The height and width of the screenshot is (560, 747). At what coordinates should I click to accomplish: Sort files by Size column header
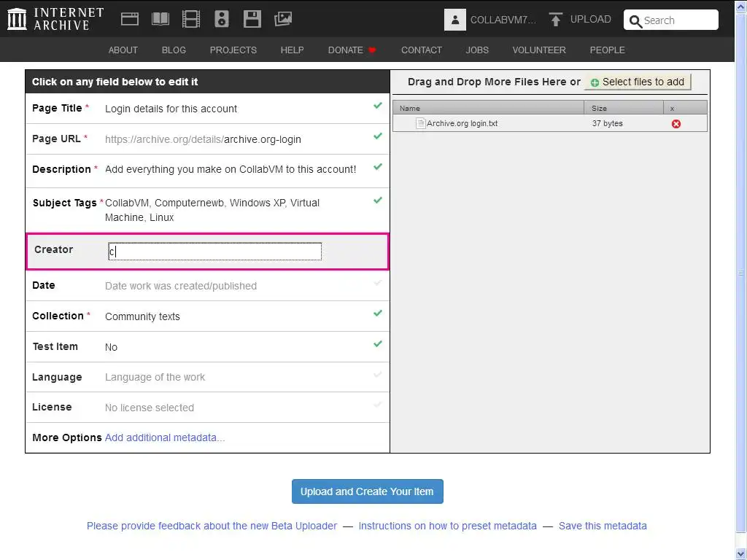624,108
